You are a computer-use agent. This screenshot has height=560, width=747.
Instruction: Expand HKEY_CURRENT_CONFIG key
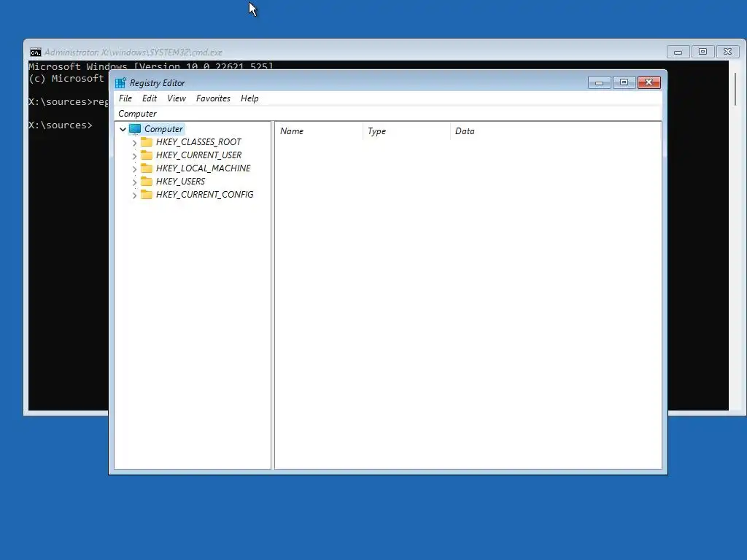134,195
